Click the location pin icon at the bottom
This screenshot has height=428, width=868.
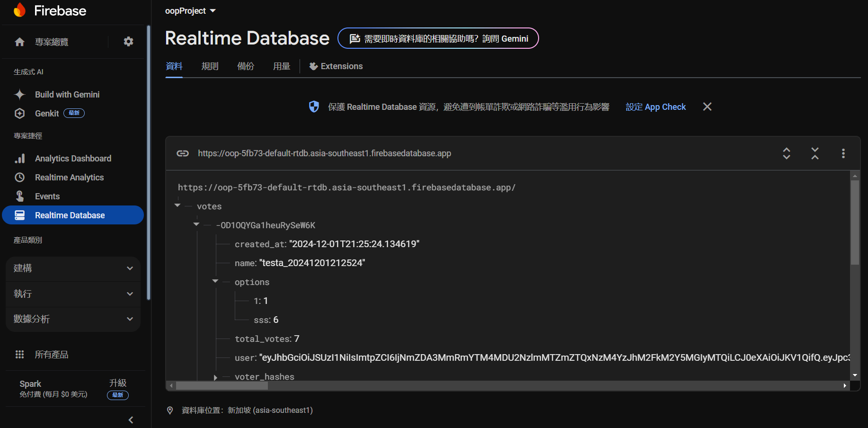170,410
